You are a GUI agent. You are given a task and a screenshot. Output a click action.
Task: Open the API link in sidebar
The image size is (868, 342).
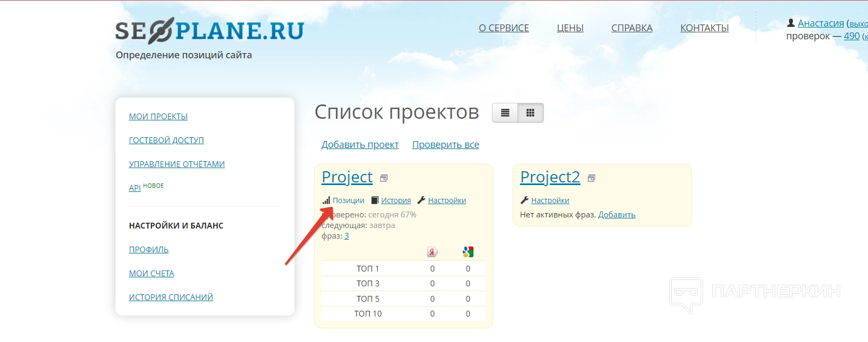(135, 188)
